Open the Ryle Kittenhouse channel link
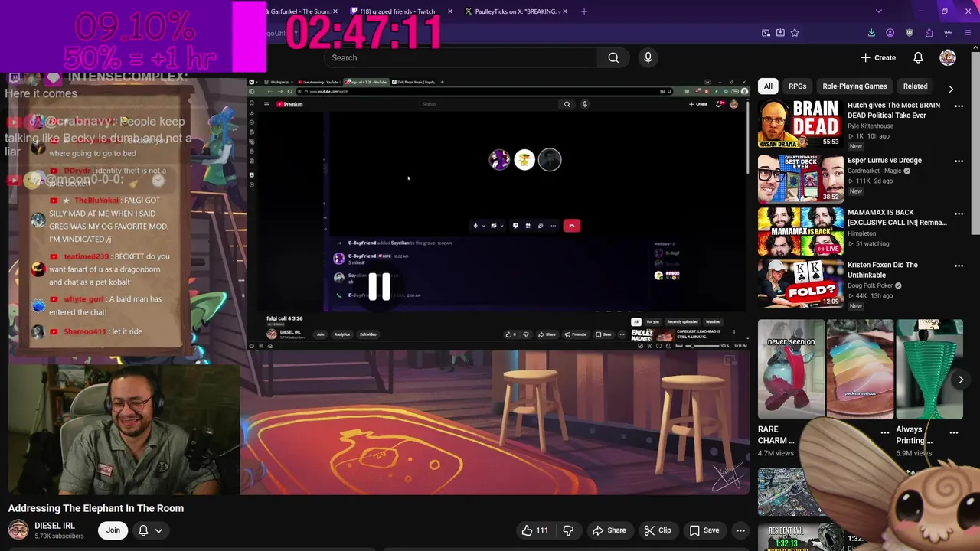 [871, 126]
